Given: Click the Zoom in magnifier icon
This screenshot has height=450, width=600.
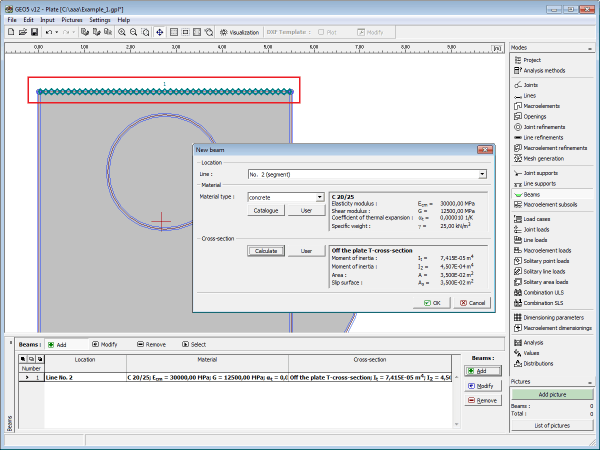Looking at the screenshot, I should (x=122, y=32).
